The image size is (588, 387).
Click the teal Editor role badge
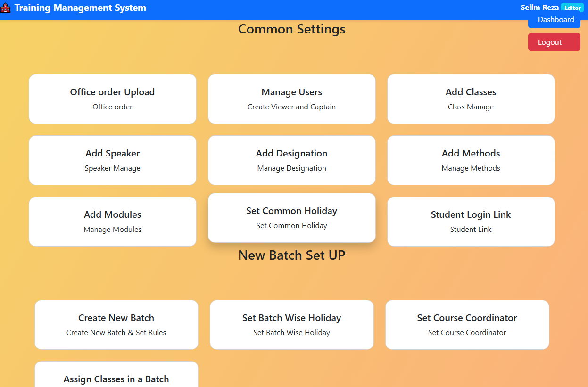click(x=572, y=8)
